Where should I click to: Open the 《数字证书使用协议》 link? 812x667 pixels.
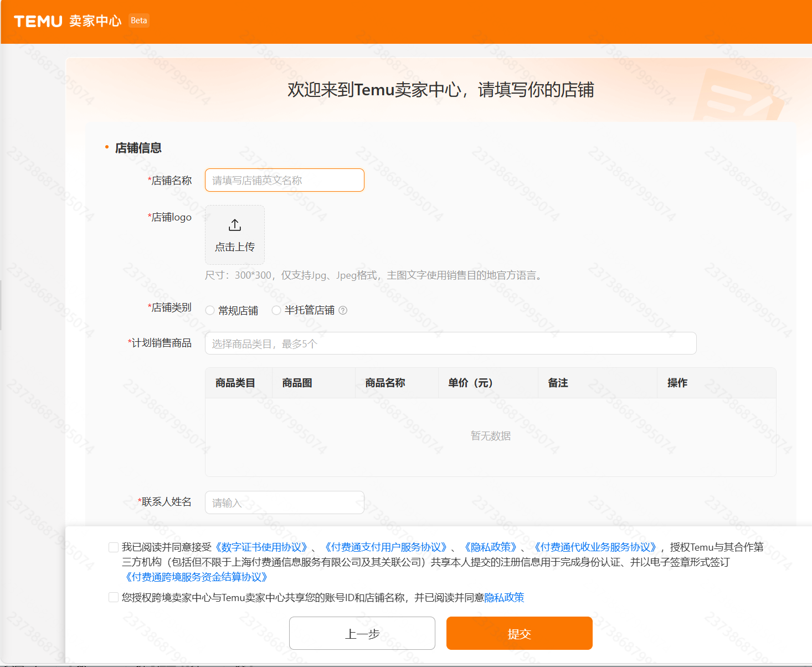261,547
